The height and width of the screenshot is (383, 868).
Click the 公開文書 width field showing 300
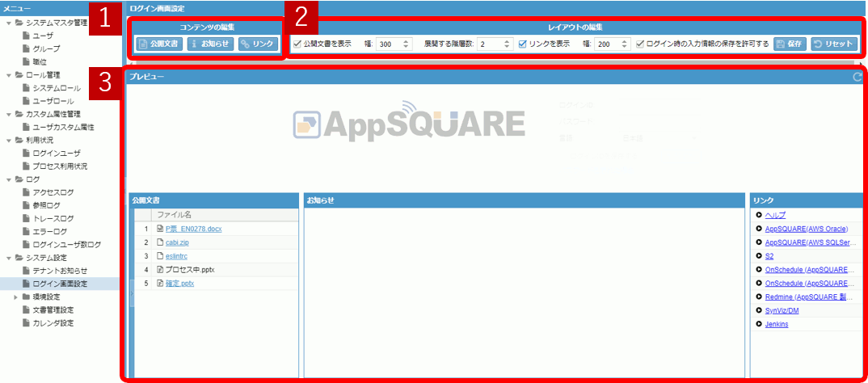pyautogui.click(x=390, y=44)
